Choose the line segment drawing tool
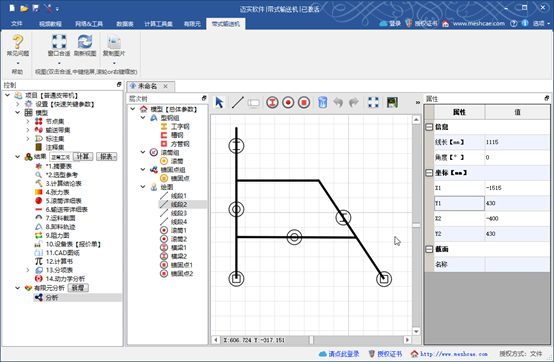Image resolution: width=554 pixels, height=362 pixels. pos(237,103)
